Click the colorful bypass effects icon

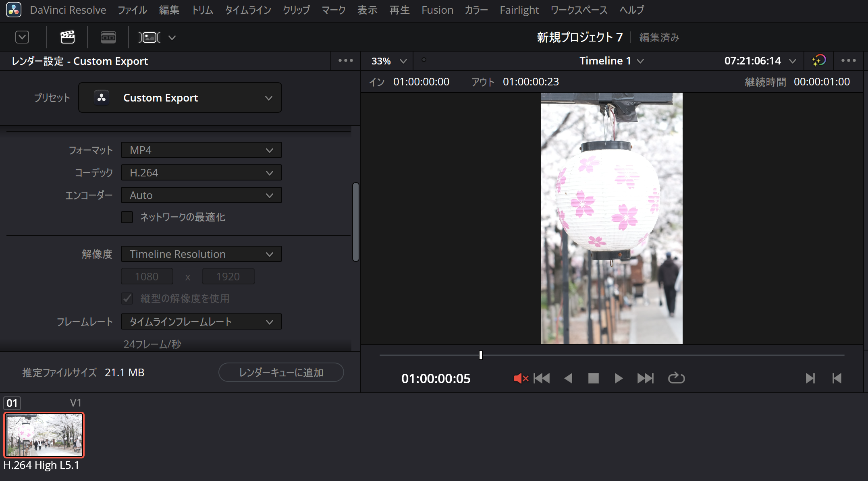[x=819, y=60]
